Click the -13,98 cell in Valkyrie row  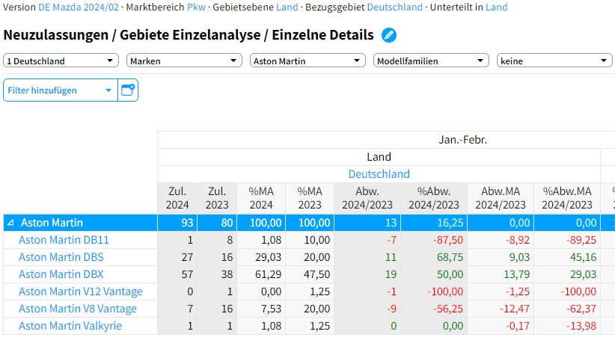pos(567,326)
